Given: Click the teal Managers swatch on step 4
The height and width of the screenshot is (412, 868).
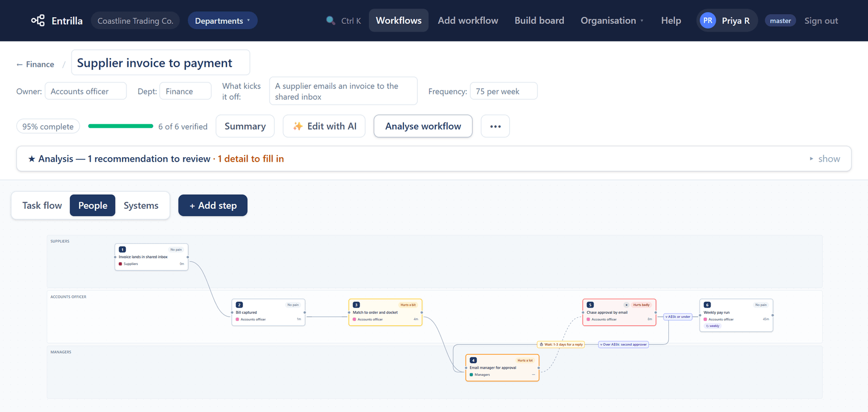Looking at the screenshot, I should (471, 375).
